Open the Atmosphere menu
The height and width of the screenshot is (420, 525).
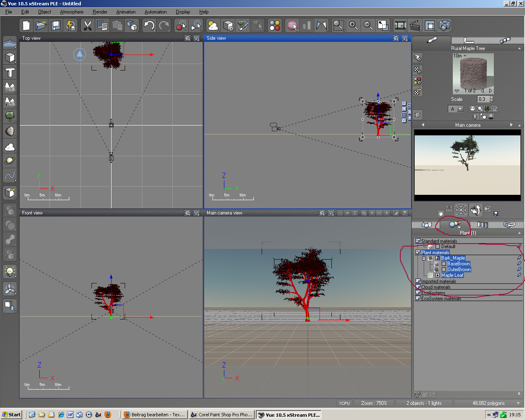tap(71, 12)
